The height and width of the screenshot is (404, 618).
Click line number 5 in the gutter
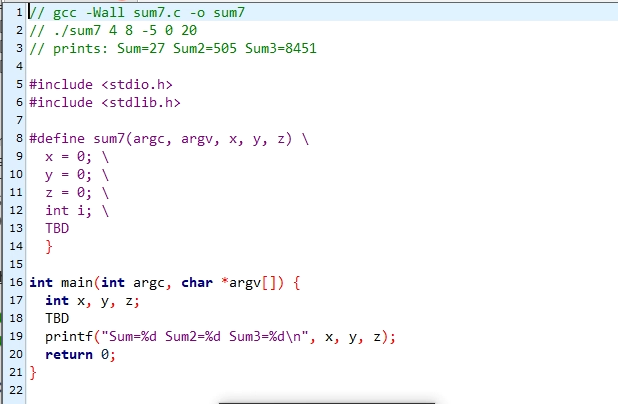pyautogui.click(x=19, y=84)
